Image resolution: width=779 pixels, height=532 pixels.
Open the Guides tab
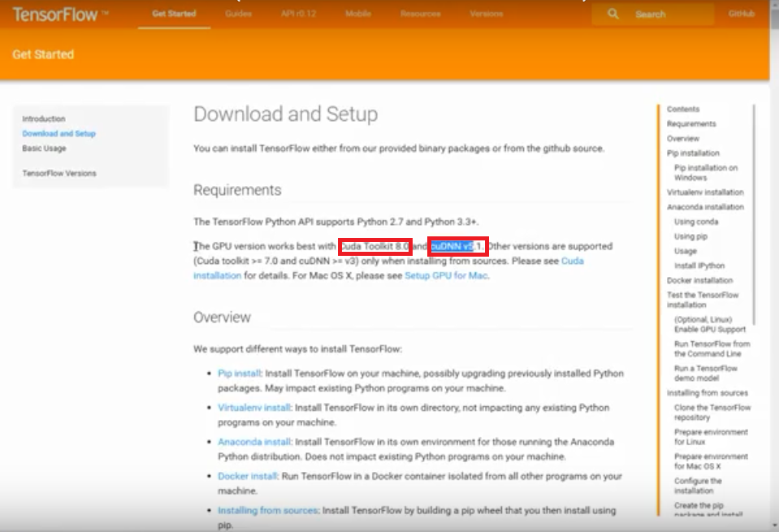coord(239,14)
